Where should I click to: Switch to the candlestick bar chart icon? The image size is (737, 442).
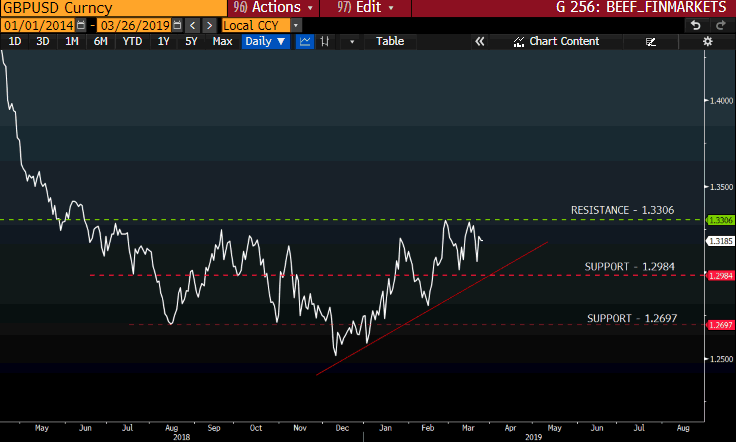pyautogui.click(x=325, y=42)
